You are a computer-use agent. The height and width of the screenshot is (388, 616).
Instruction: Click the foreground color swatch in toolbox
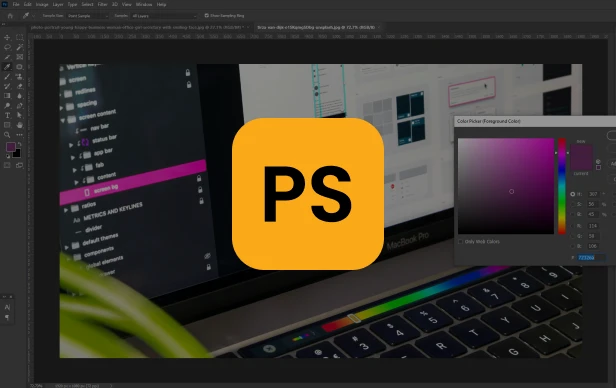(x=11, y=147)
